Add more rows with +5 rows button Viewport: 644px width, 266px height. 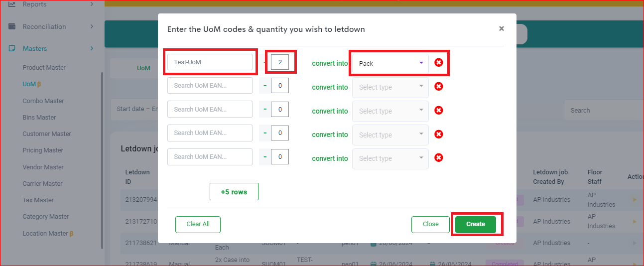click(x=234, y=192)
